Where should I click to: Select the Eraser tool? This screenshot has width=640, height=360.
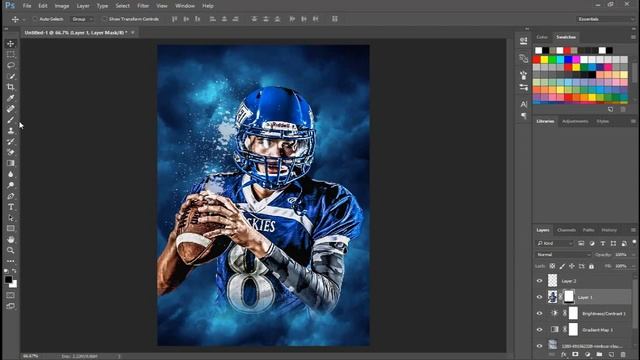(x=11, y=152)
